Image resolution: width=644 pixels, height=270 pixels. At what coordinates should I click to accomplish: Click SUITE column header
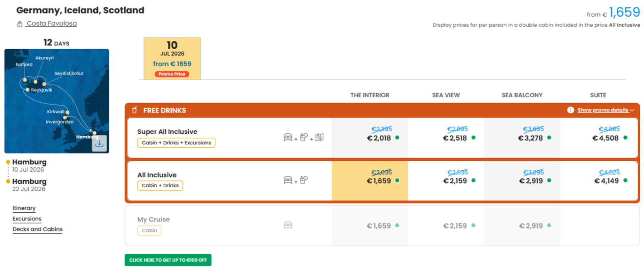[598, 95]
